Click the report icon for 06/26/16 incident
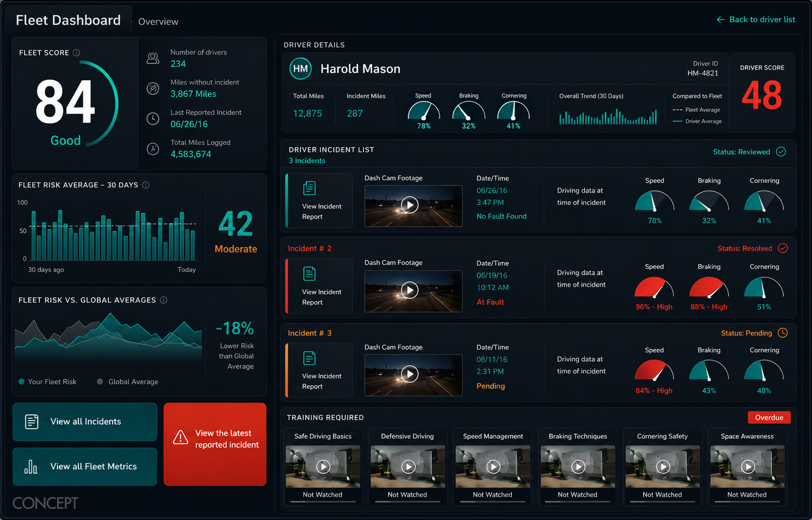Screen dimensions: 812x520 click(309, 188)
